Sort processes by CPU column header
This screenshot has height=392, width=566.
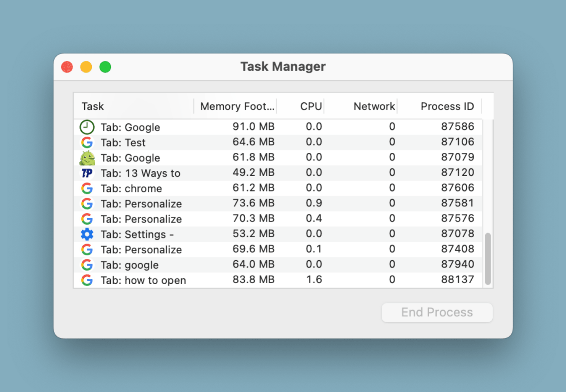pyautogui.click(x=310, y=106)
